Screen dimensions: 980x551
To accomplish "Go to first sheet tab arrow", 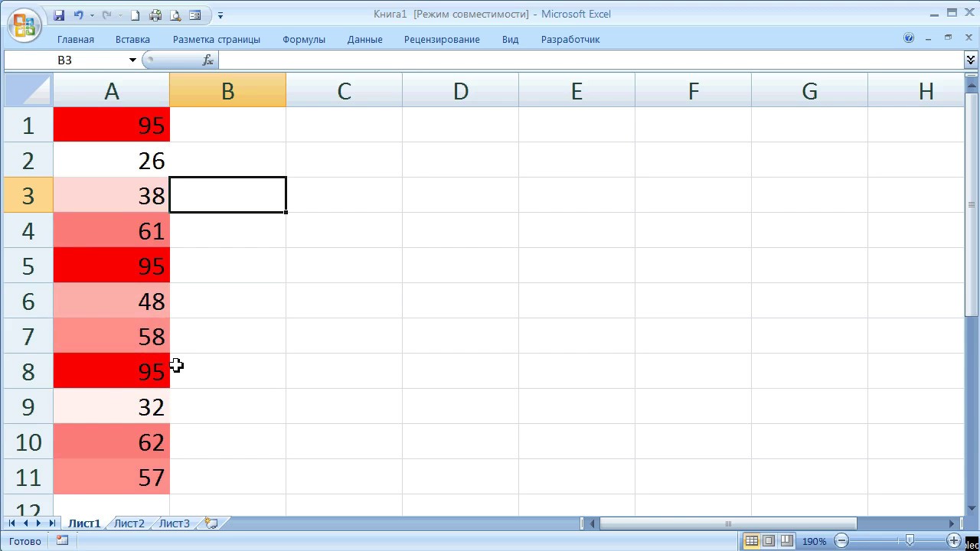I will pyautogui.click(x=12, y=523).
